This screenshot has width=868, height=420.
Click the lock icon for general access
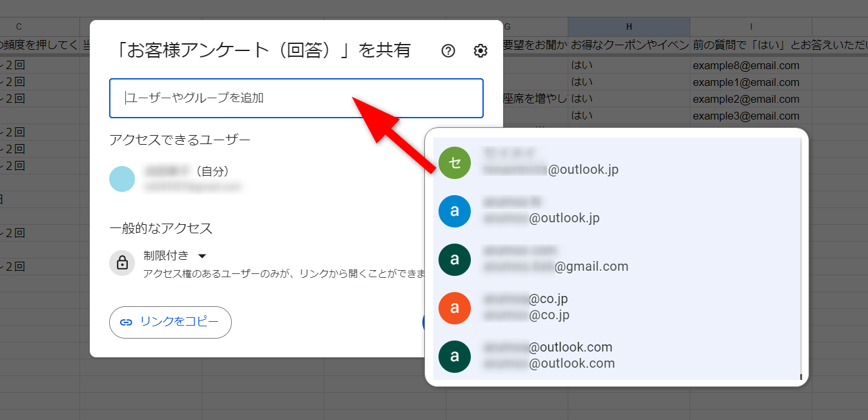122,263
